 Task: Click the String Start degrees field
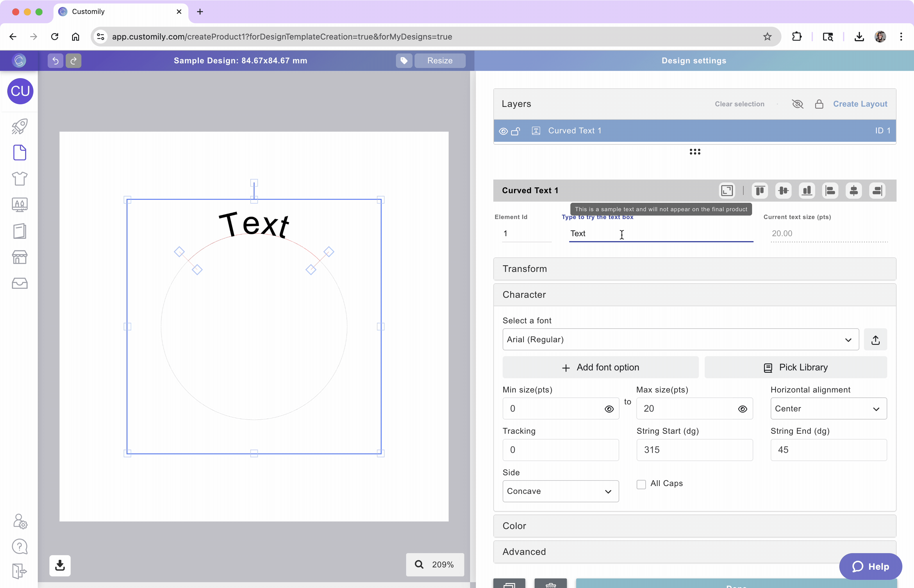tap(694, 450)
